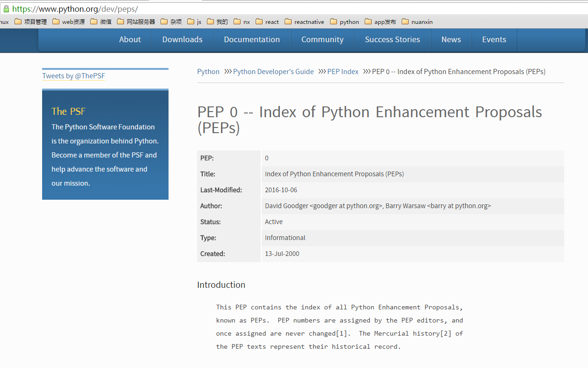
Task: Click the Author row value
Action: click(378, 206)
